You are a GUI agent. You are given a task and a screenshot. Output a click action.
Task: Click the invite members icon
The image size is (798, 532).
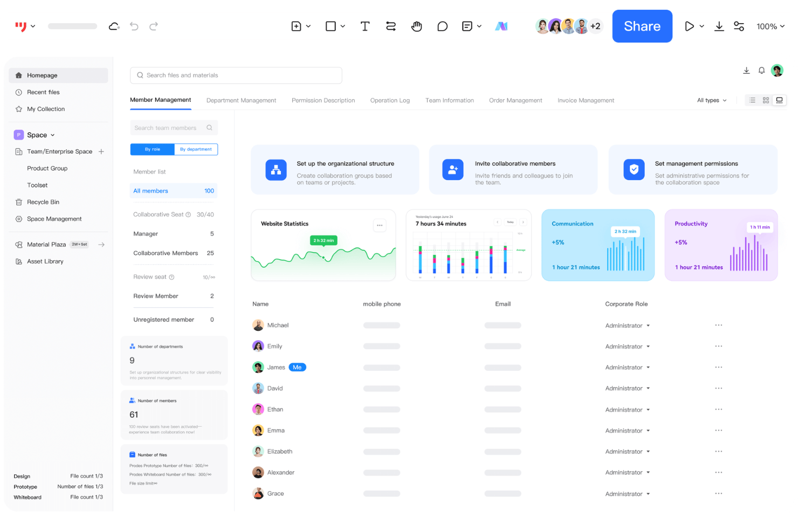point(453,170)
